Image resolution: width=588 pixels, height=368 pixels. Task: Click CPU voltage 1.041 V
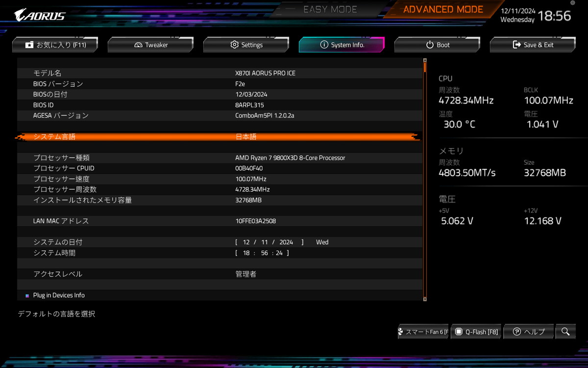542,125
